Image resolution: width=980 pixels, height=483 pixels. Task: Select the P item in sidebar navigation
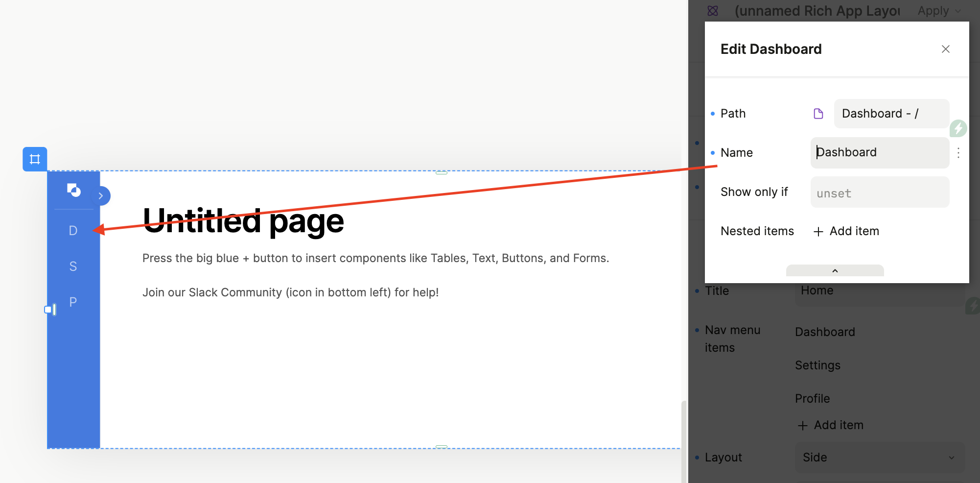point(73,302)
